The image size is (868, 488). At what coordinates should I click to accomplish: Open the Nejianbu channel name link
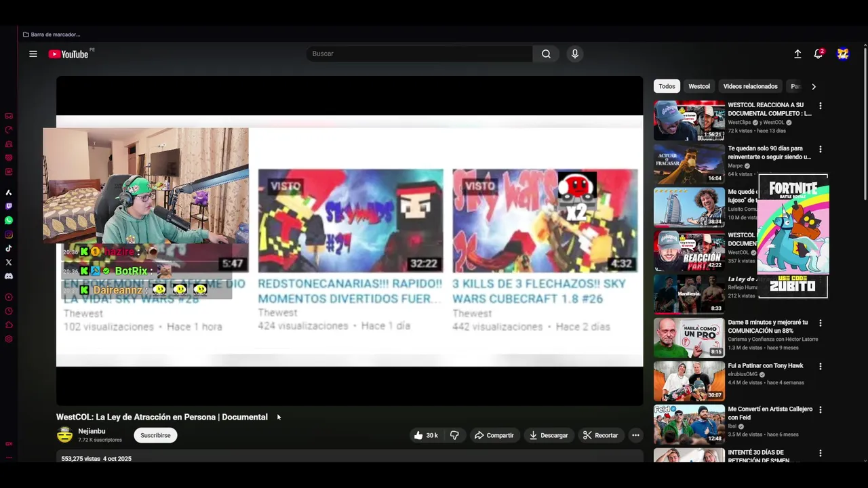tap(92, 431)
